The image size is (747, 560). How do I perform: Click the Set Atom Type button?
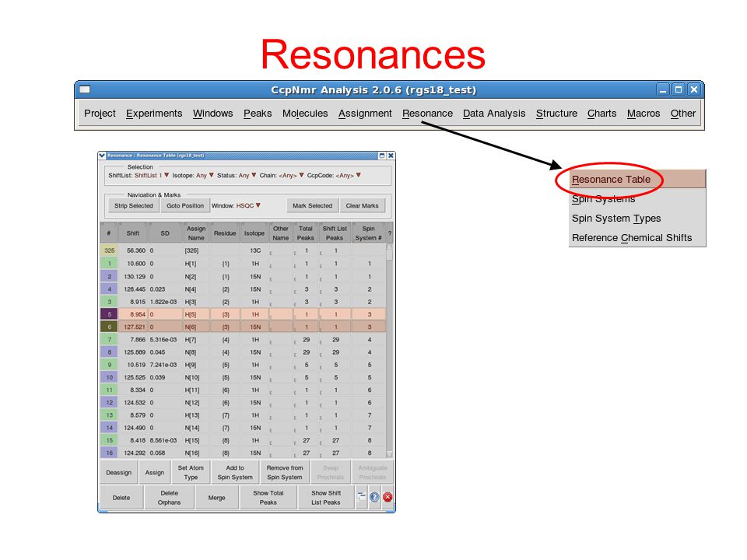tap(191, 472)
